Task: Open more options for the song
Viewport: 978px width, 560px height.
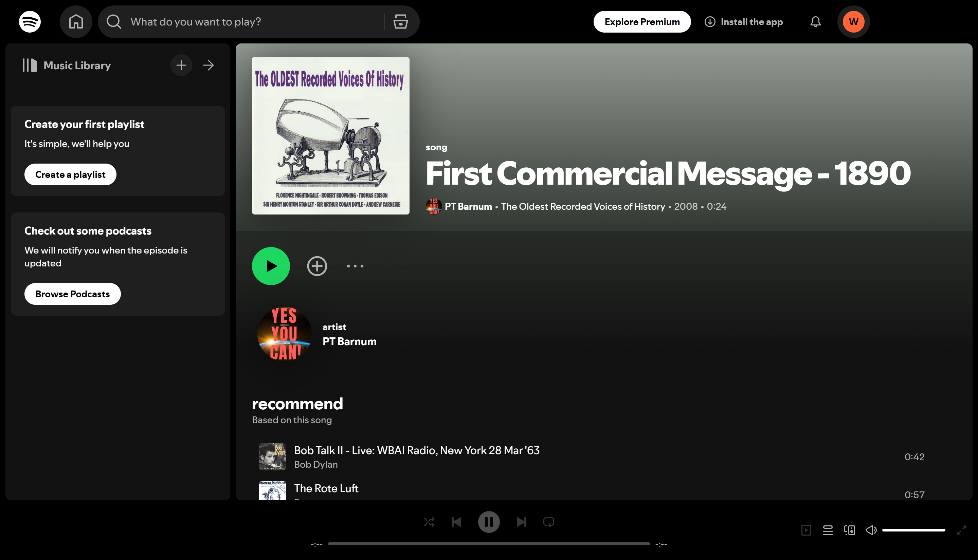Action: click(354, 266)
